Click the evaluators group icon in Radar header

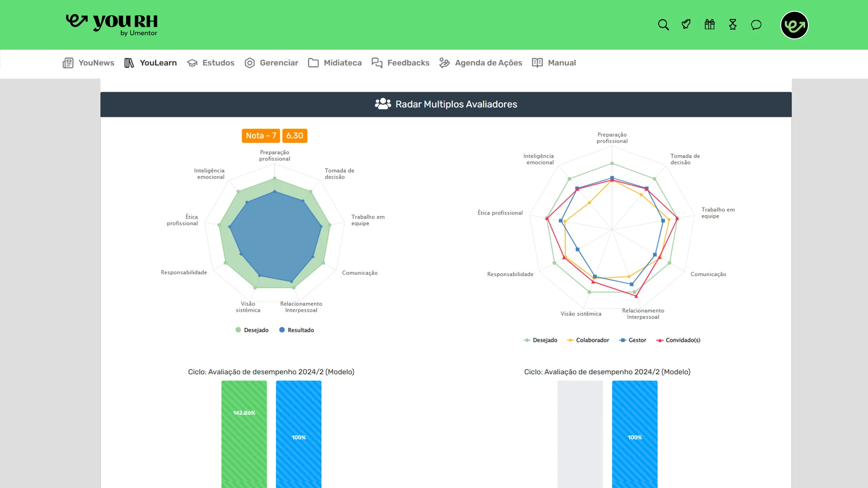[x=383, y=104]
